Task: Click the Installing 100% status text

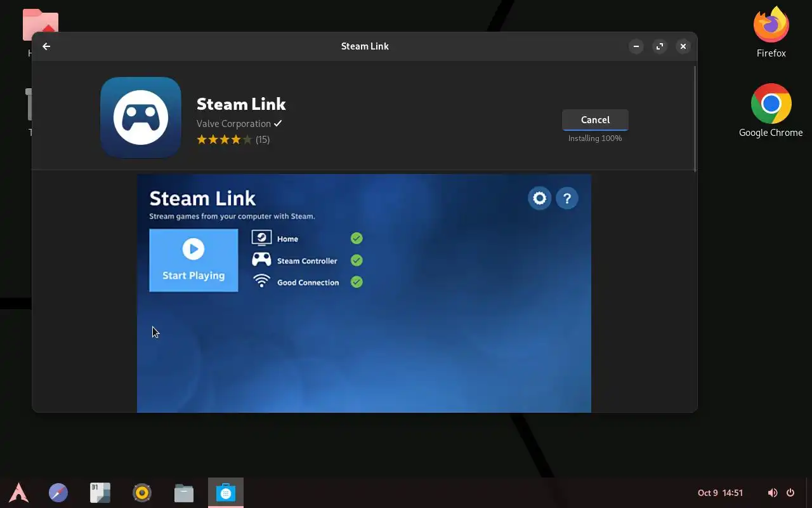Action: pos(595,138)
